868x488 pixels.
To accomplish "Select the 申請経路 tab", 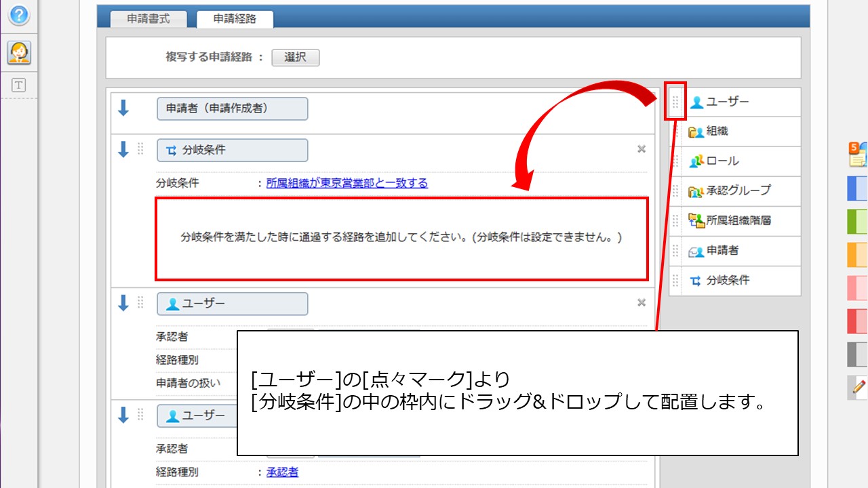I will click(235, 19).
